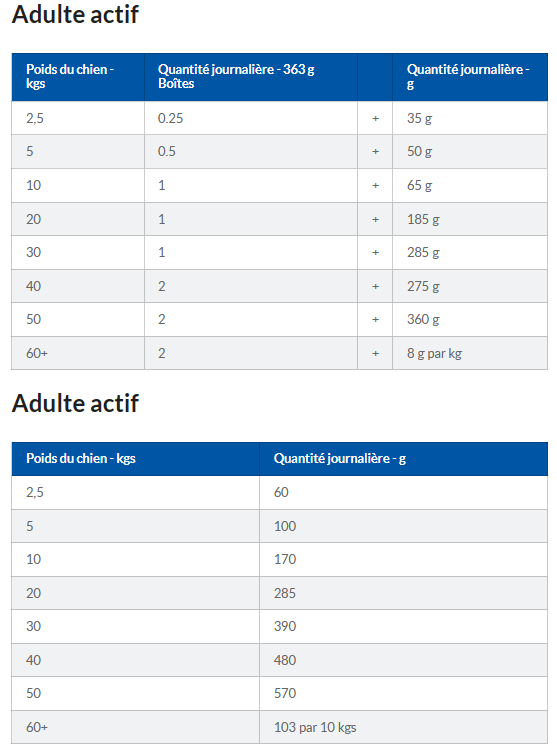The width and height of the screenshot is (557, 755).
Task: Select the '185 g' quantity cell
Action: [470, 219]
